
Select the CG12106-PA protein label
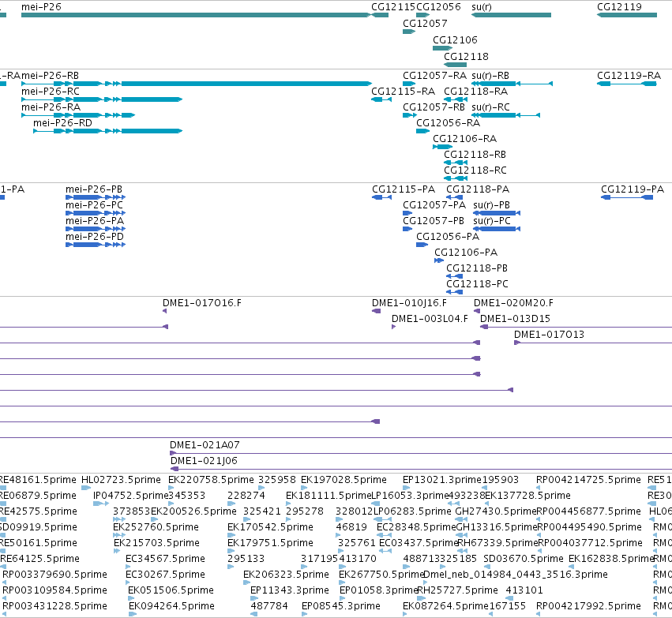click(466, 253)
